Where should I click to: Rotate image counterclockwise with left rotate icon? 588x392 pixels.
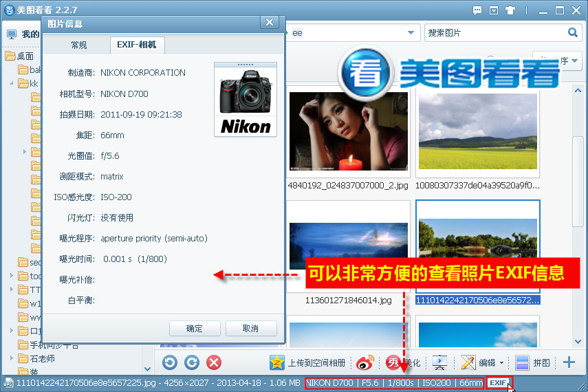tap(170, 362)
